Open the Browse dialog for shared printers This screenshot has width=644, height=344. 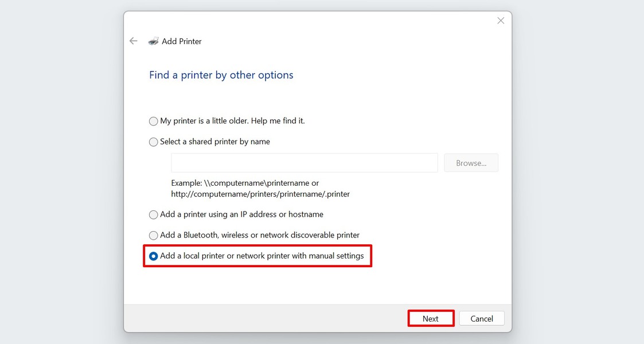471,163
